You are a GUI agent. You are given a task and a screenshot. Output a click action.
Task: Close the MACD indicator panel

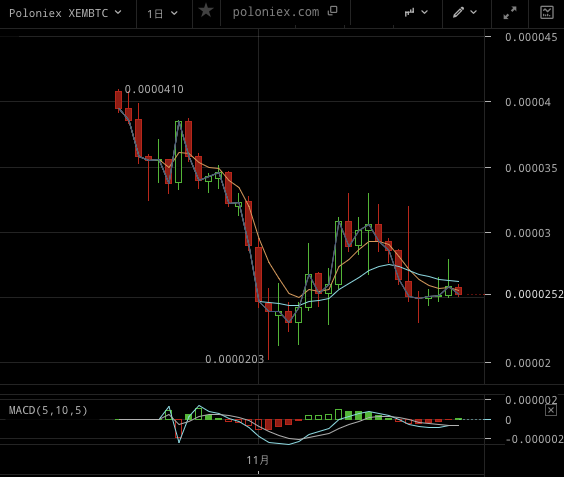(551, 410)
